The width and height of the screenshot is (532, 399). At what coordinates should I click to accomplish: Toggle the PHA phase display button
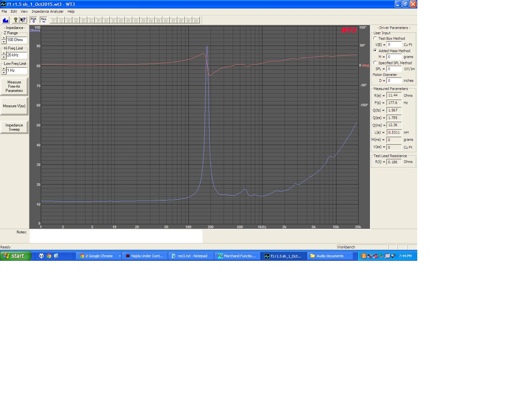click(33, 20)
